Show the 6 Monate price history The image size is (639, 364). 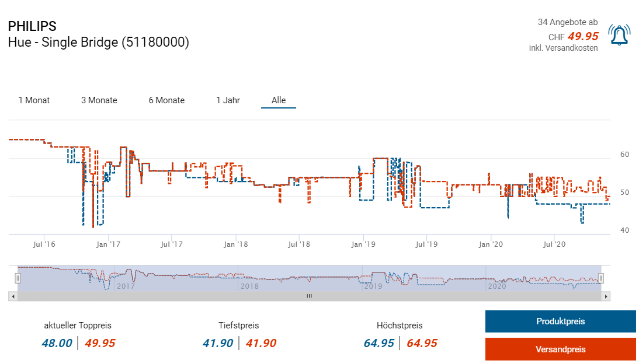pos(166,100)
